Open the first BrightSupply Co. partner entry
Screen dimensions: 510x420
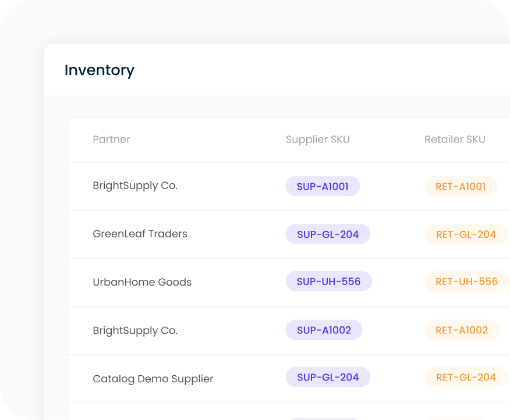click(x=135, y=186)
